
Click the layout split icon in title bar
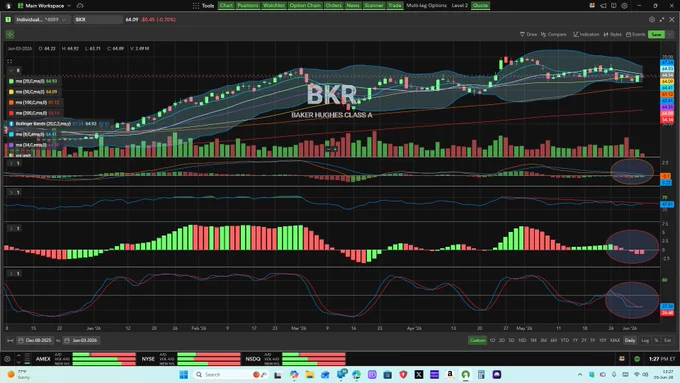(x=614, y=6)
